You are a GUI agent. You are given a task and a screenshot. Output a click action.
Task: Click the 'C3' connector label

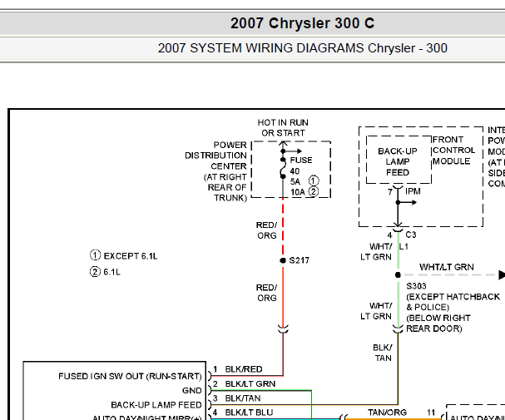(x=411, y=235)
